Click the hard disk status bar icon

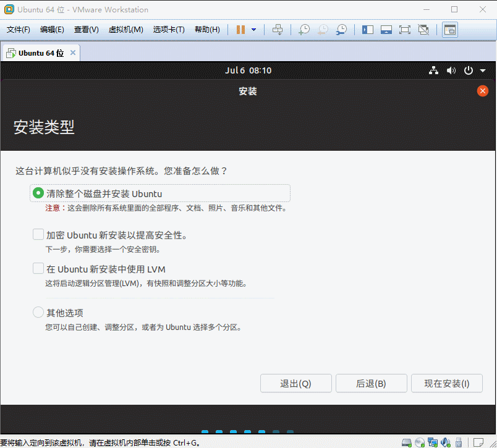pyautogui.click(x=407, y=442)
